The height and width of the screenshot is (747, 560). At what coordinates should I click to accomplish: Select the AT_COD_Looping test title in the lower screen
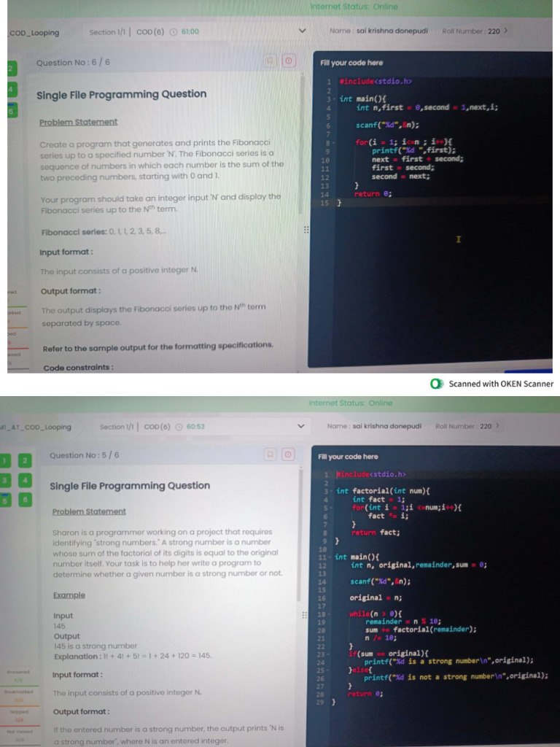point(36,427)
